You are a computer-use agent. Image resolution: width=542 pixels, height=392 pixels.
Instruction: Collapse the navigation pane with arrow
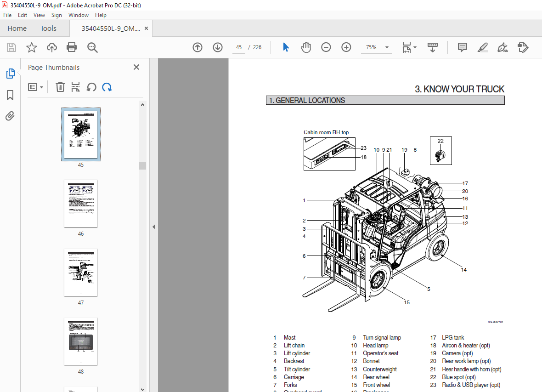point(154,227)
